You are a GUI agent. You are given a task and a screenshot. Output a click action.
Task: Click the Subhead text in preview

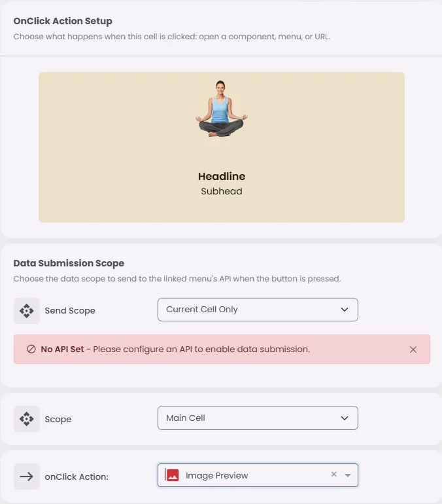pos(222,191)
